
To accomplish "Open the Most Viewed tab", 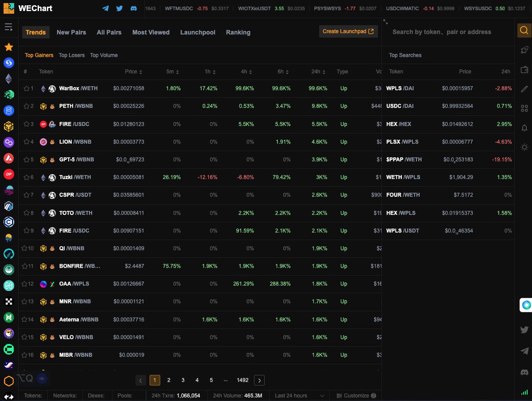I will coord(151,32).
